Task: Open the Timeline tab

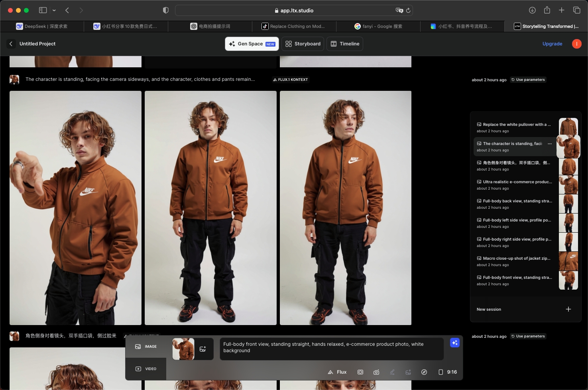Action: pos(345,44)
